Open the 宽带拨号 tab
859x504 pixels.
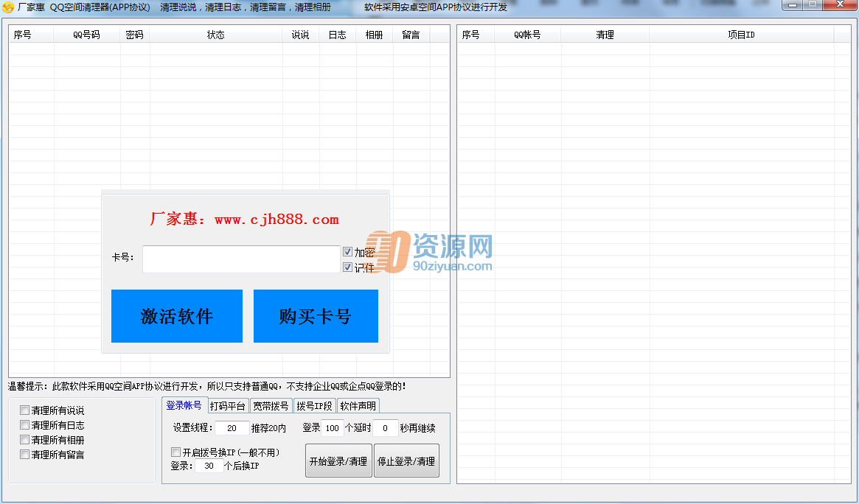click(x=271, y=405)
